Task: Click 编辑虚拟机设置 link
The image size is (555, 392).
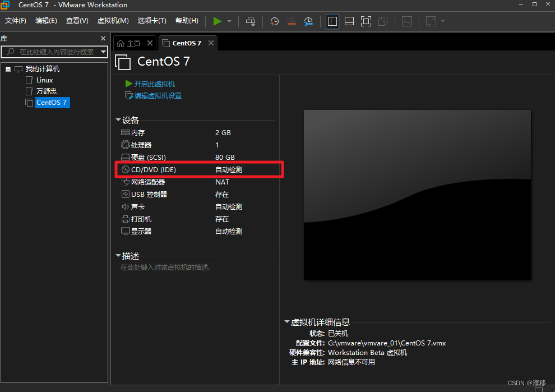Action: tap(158, 95)
